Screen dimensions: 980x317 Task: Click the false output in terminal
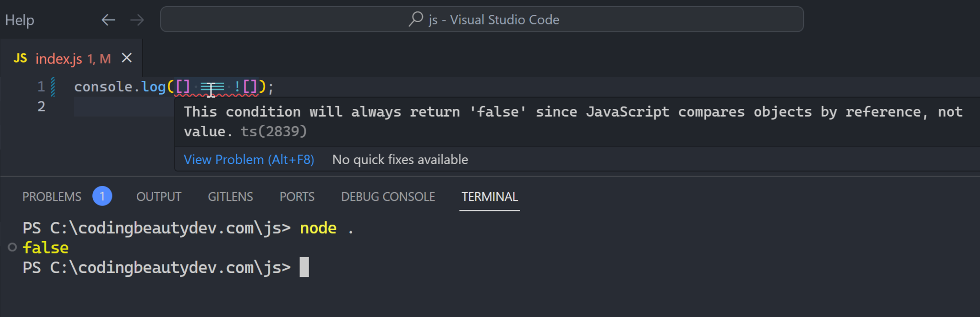[x=45, y=248]
